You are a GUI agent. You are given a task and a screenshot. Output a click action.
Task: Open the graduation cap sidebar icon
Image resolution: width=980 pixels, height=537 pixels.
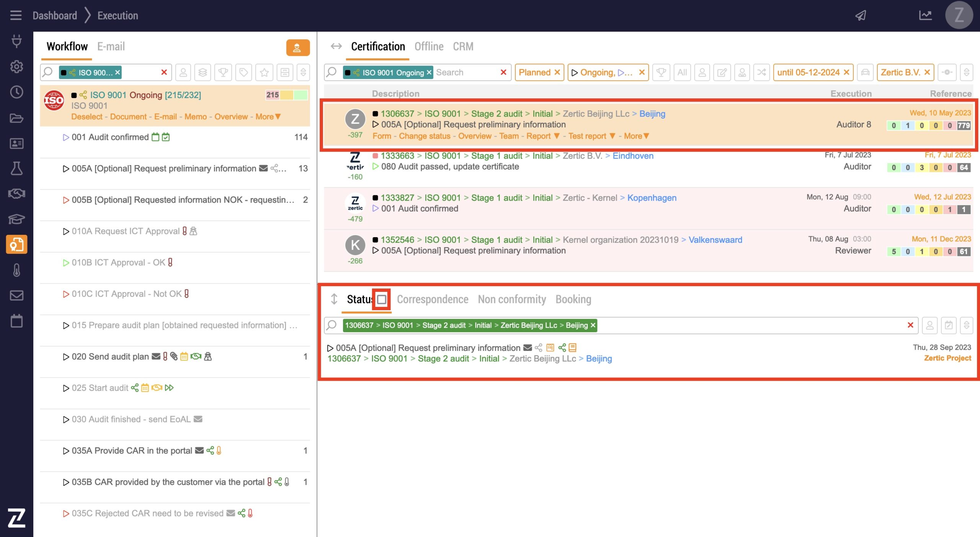point(16,219)
